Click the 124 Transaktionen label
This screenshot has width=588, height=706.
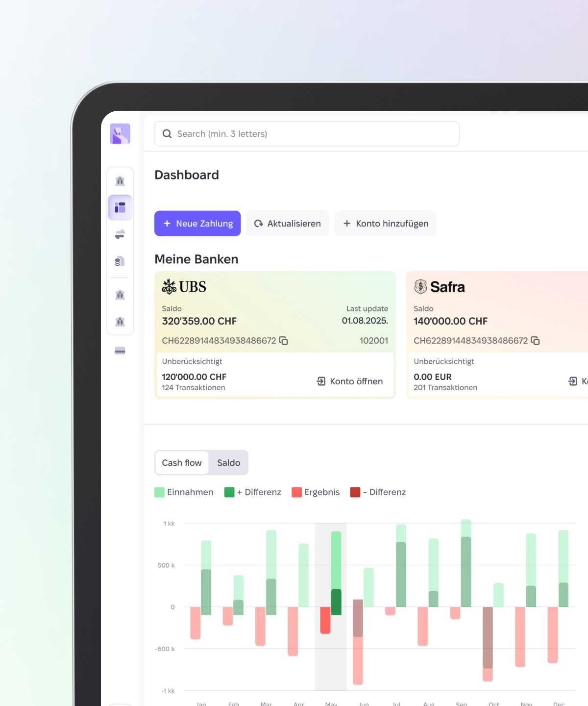coord(194,387)
